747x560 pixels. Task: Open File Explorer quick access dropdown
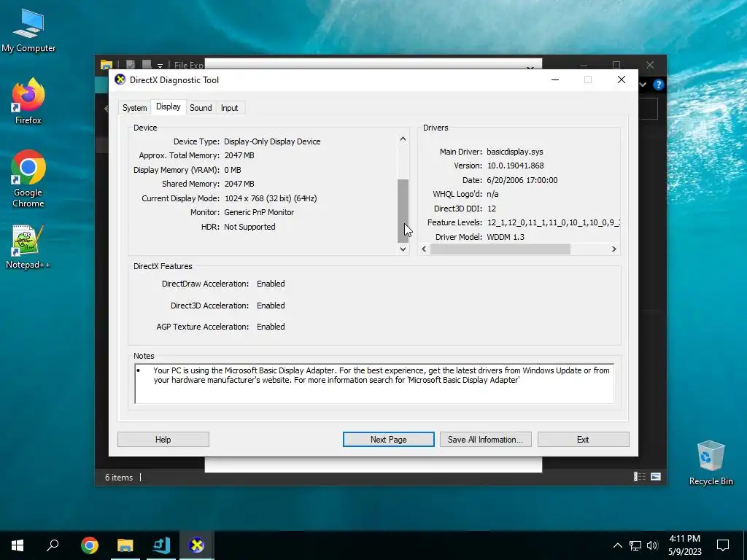[x=160, y=66]
